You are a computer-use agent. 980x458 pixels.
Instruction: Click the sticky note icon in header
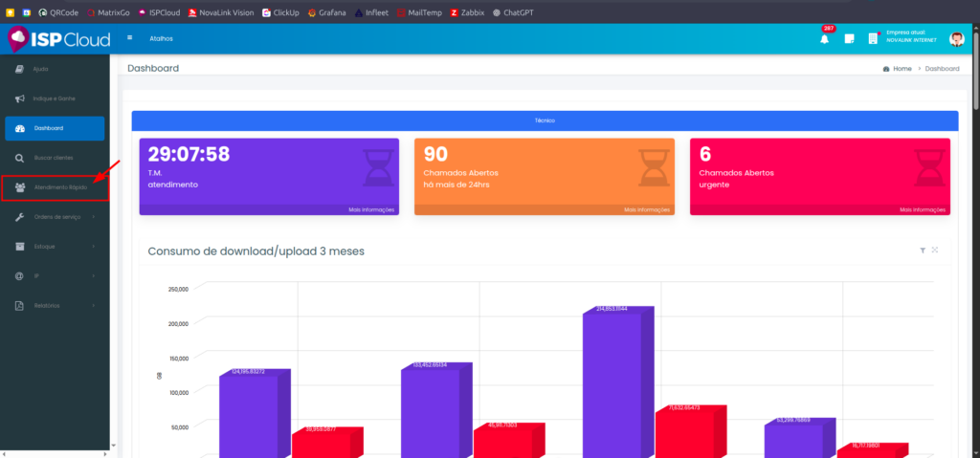pyautogui.click(x=849, y=39)
